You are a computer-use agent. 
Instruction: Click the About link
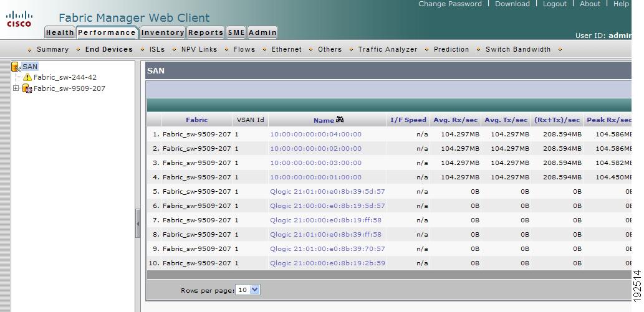click(590, 4)
